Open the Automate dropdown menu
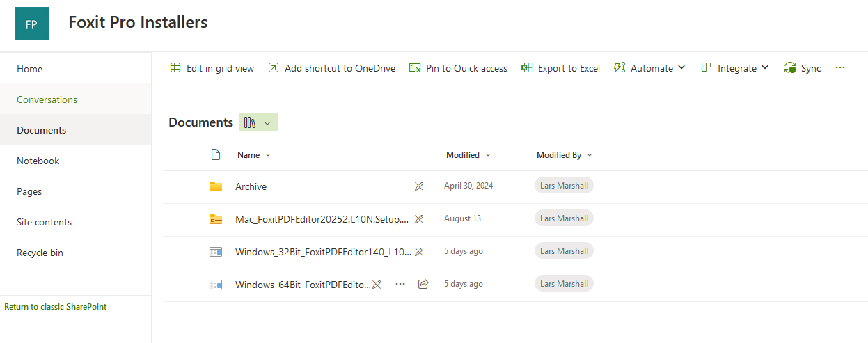The height and width of the screenshot is (343, 868). pyautogui.click(x=649, y=68)
